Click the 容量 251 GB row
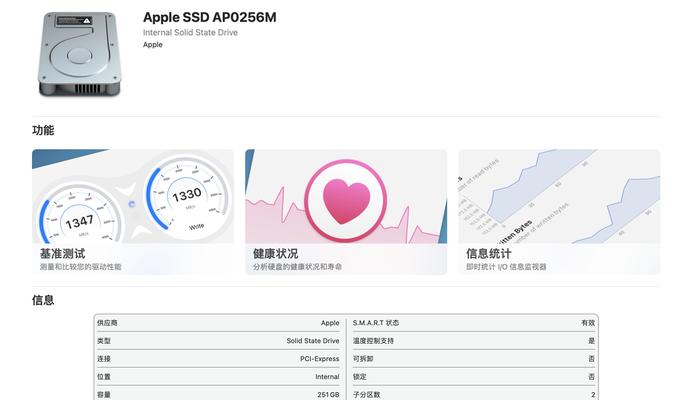Screen dimensions: 689x400 coord(218,395)
